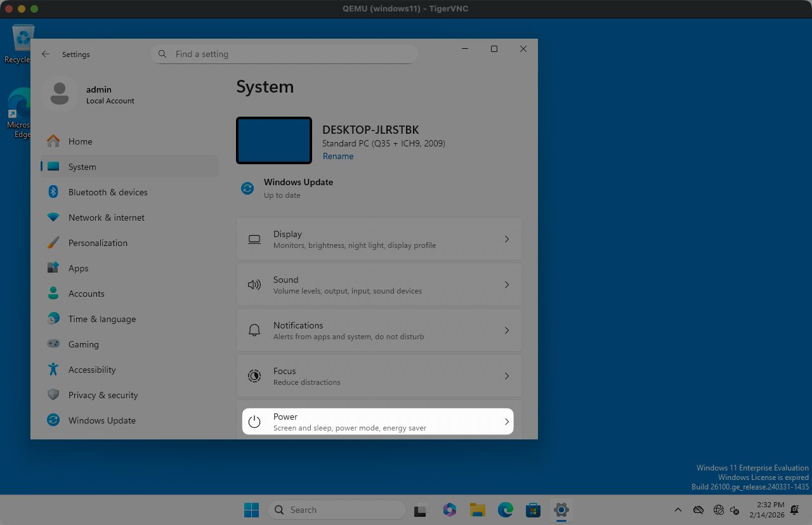The height and width of the screenshot is (525, 812).
Task: Expand the Focus settings chevron
Action: 506,376
